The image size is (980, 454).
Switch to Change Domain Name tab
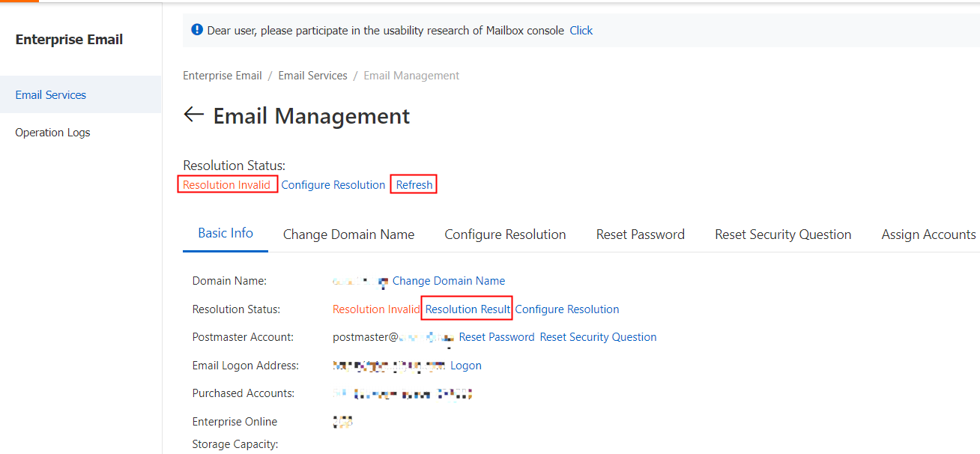348,234
